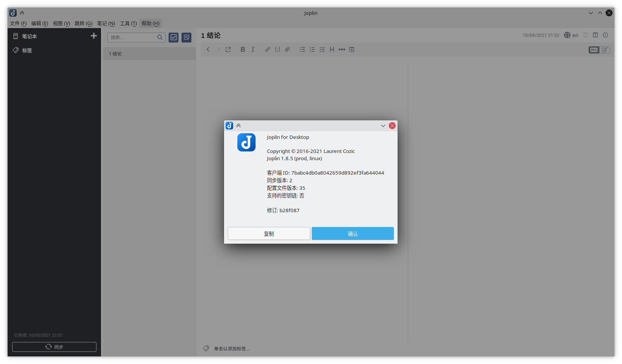Insert a horizontal rule with the dots icon
The image size is (622, 364).
coord(342,49)
